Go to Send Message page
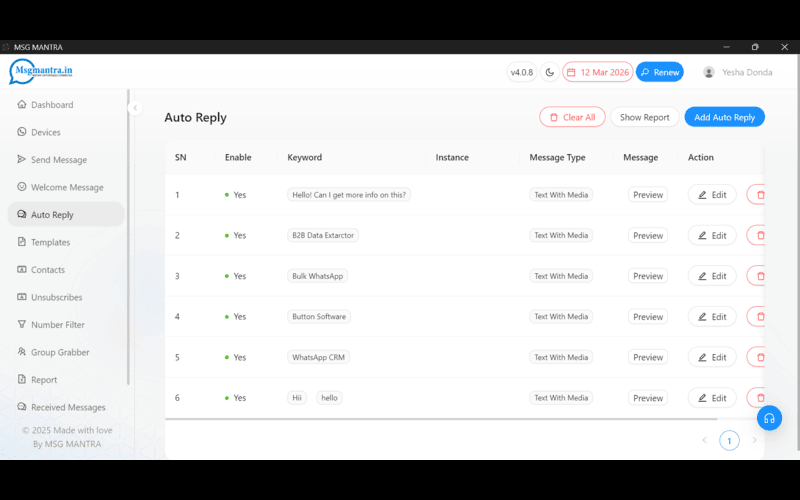800x500 pixels. pyautogui.click(x=58, y=160)
